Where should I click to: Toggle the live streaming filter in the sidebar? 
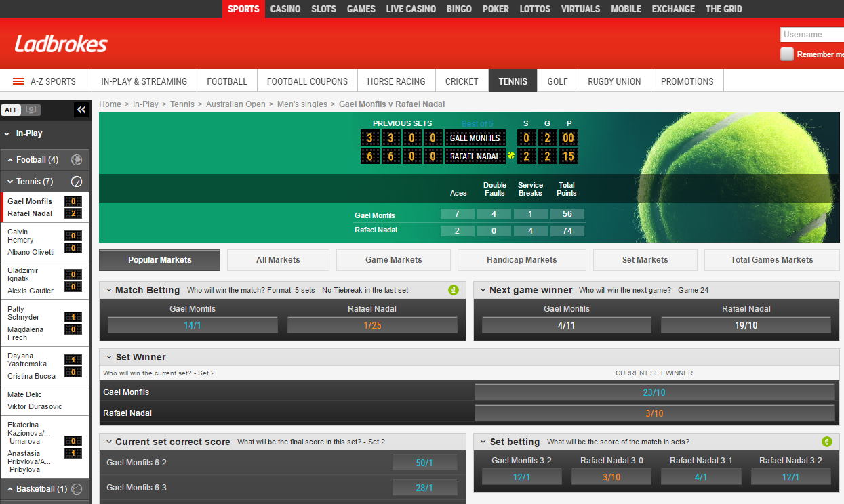pyautogui.click(x=31, y=110)
